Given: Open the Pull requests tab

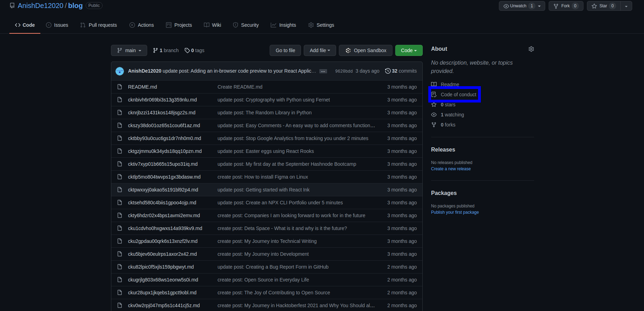Looking at the screenshot, I should (98, 25).
